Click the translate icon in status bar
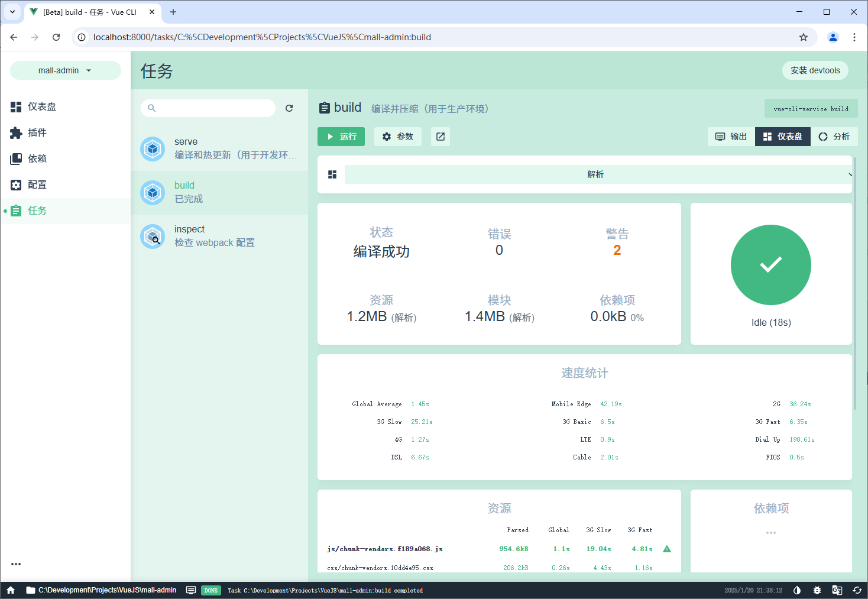Viewport: 868px width, 599px height. coord(837,590)
